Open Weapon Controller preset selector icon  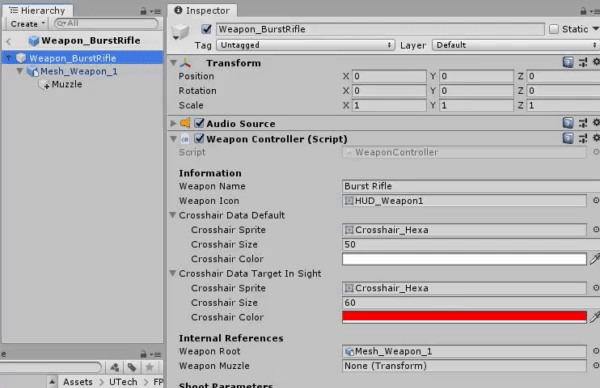click(x=583, y=139)
